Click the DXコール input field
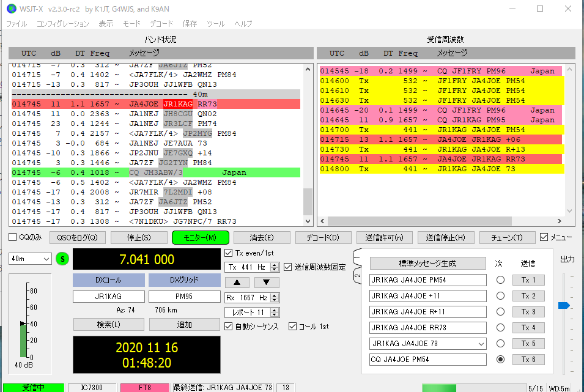The height and width of the screenshot is (392, 584). pos(108,297)
